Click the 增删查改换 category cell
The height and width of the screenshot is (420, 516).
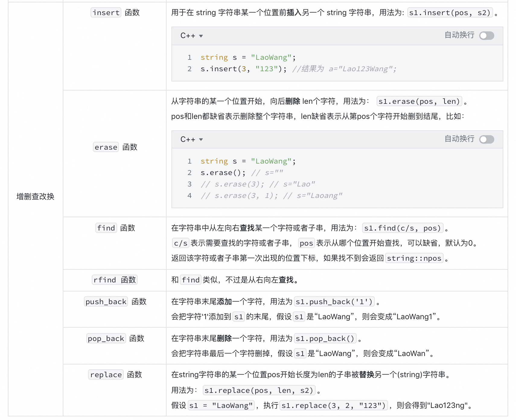[x=35, y=196]
